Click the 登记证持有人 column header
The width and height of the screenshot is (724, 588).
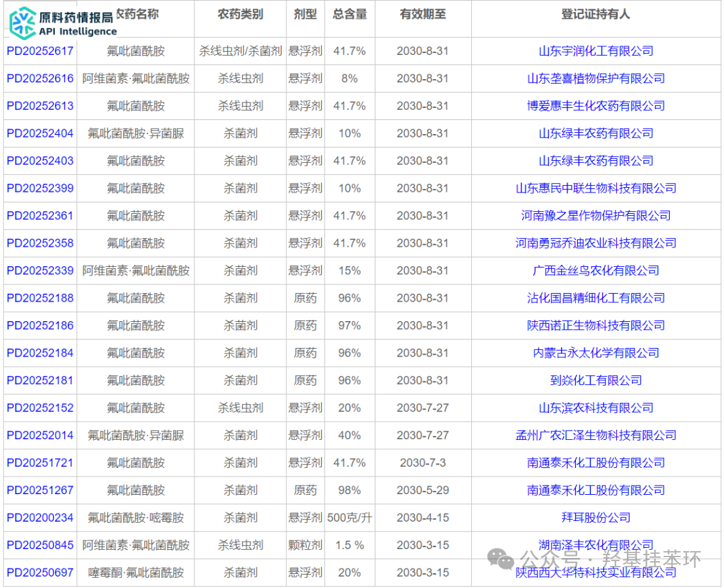[x=596, y=14]
